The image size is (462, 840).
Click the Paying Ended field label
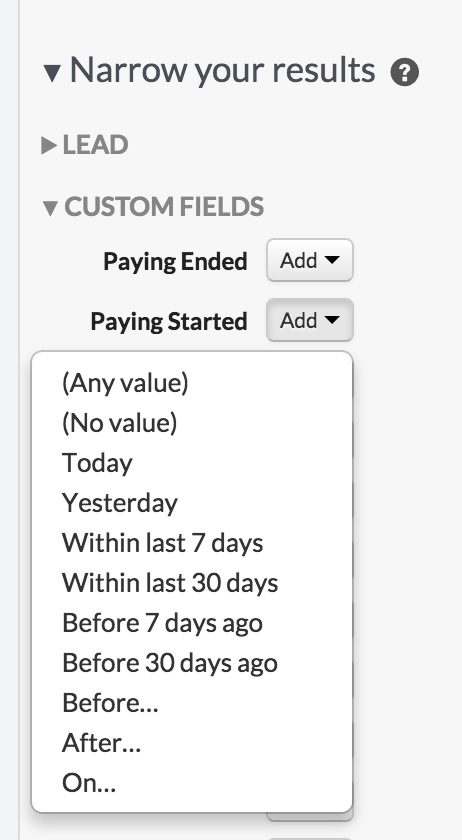tap(175, 261)
